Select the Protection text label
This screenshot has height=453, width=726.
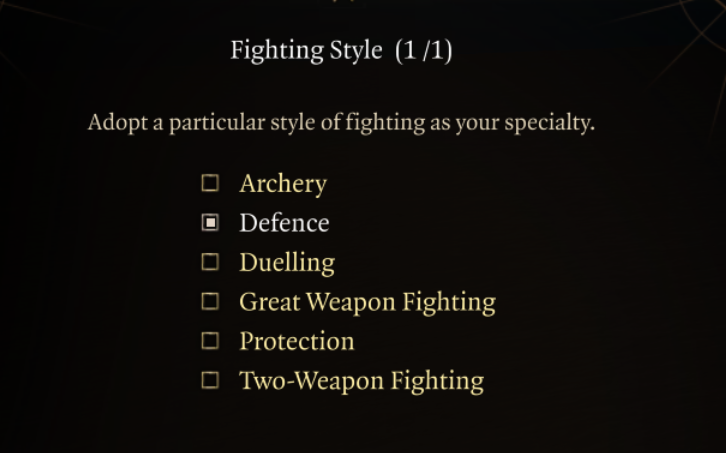[296, 341]
